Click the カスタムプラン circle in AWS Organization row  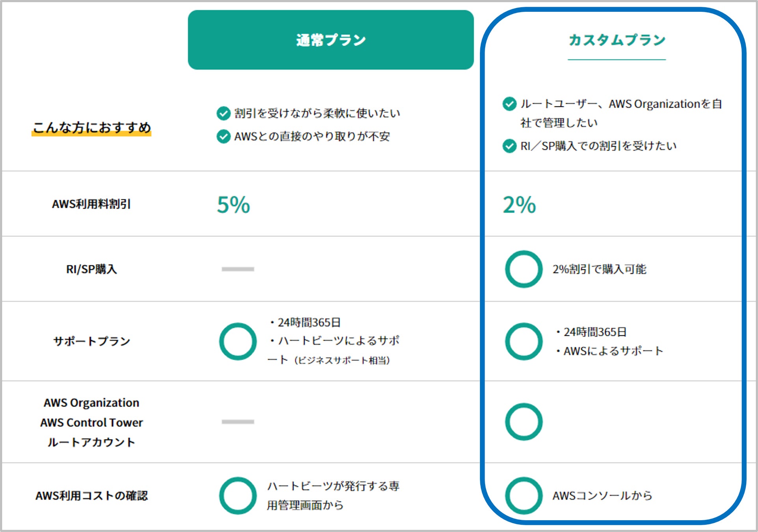pyautogui.click(x=524, y=422)
